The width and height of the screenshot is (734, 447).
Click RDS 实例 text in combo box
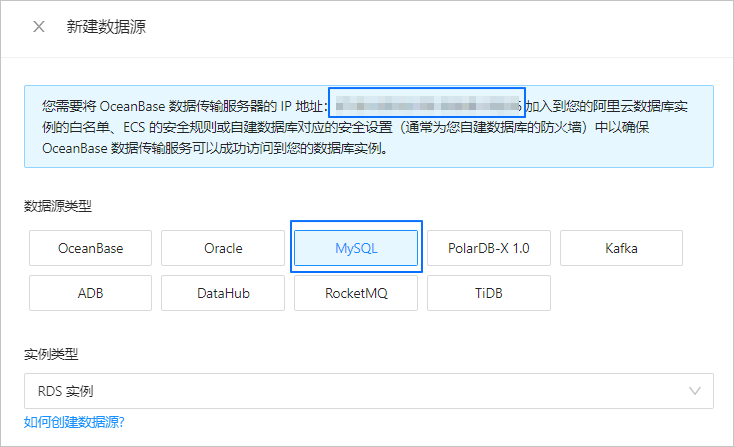66,391
